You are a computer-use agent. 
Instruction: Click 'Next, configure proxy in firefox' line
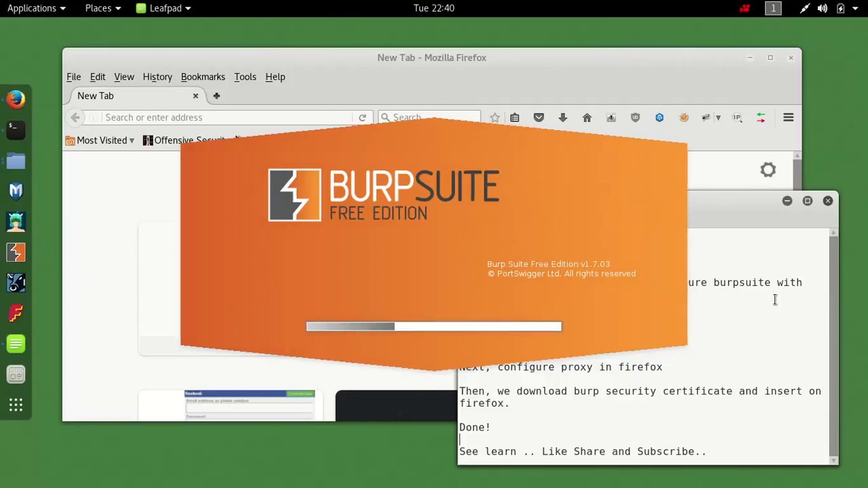pyautogui.click(x=561, y=367)
